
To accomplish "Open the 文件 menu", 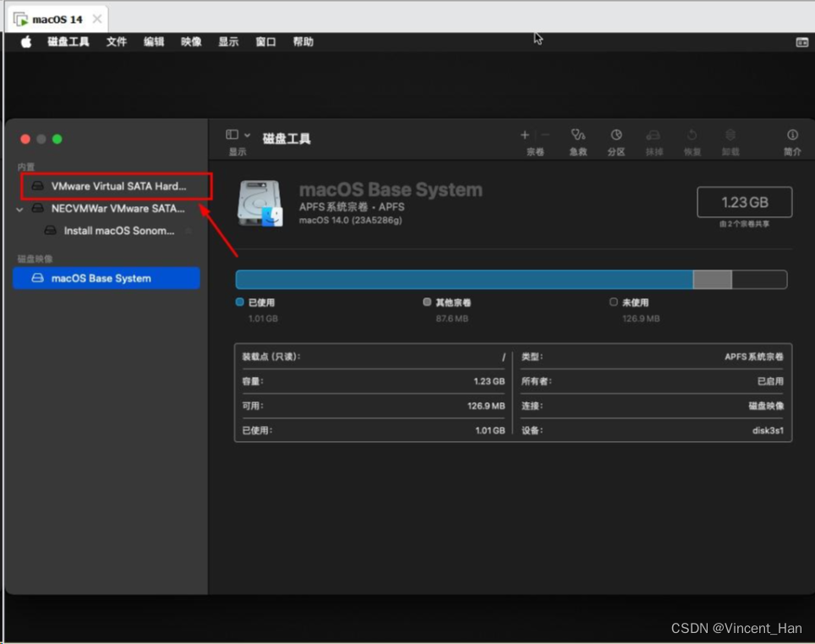I will 117,42.
